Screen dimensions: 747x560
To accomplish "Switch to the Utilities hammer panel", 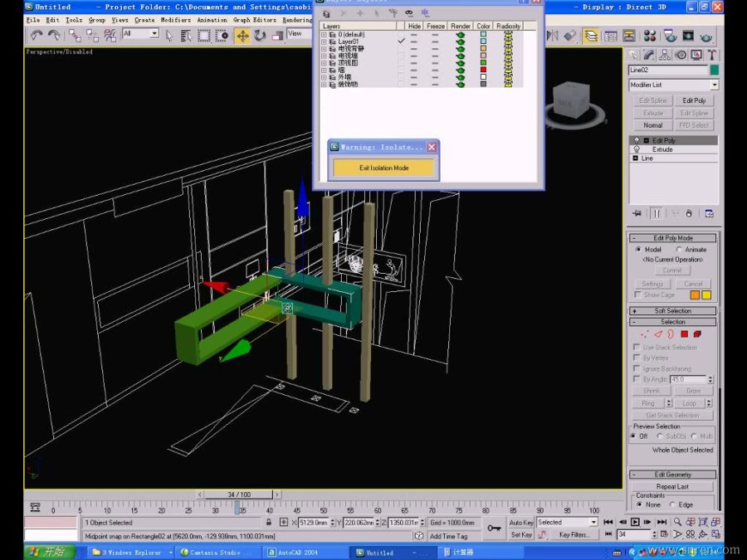I will click(712, 56).
